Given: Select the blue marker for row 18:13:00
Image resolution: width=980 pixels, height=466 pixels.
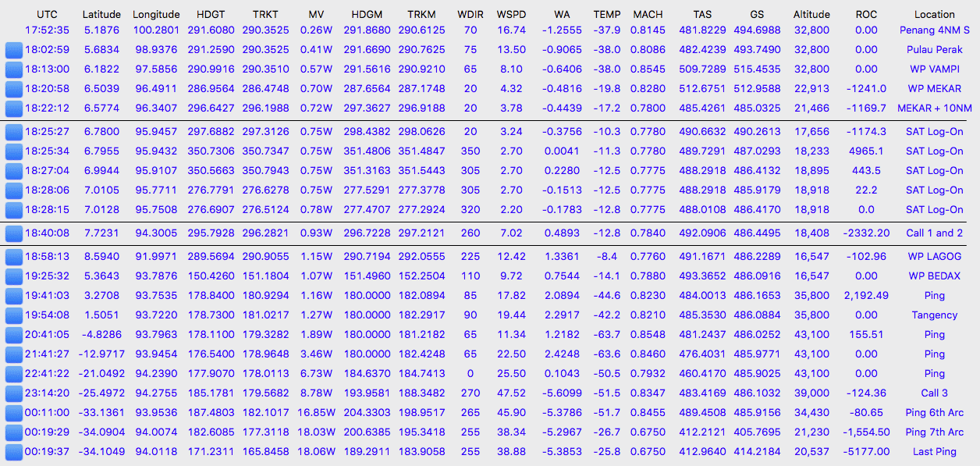Looking at the screenshot, I should [14, 70].
